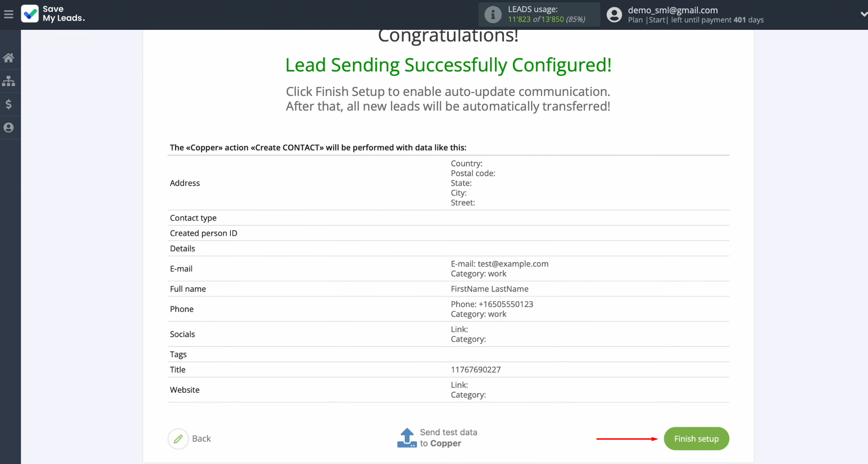Select the Details row label

tap(182, 248)
